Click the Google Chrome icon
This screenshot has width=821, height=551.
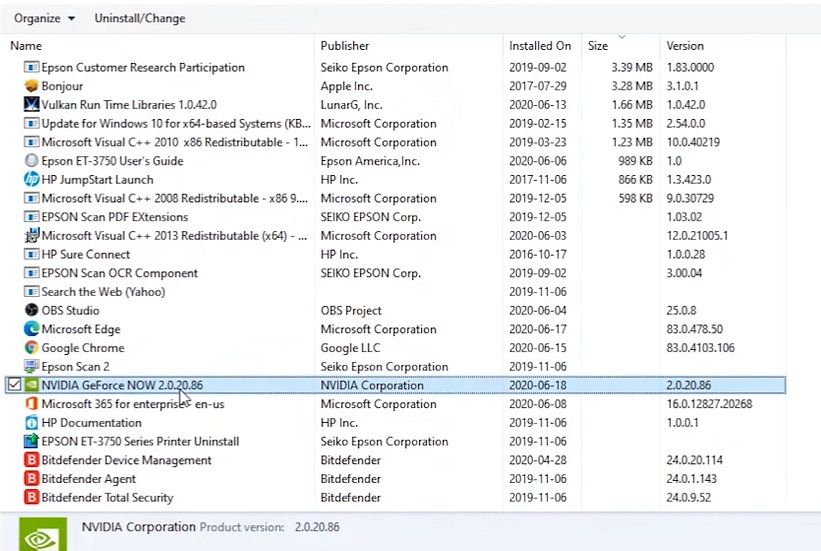(31, 348)
